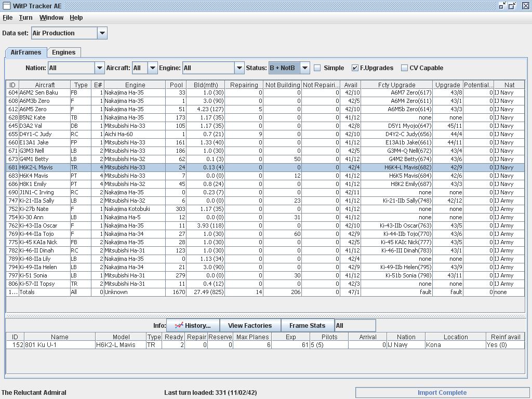Select the Ki-21-IIa Sally row
Viewport: 532px width, 399px height.
(x=265, y=201)
